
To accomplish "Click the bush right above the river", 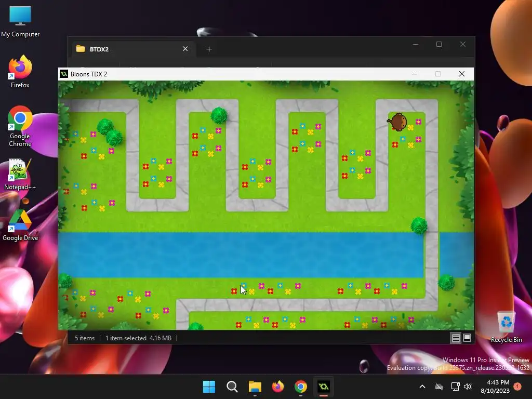I will pos(419,225).
